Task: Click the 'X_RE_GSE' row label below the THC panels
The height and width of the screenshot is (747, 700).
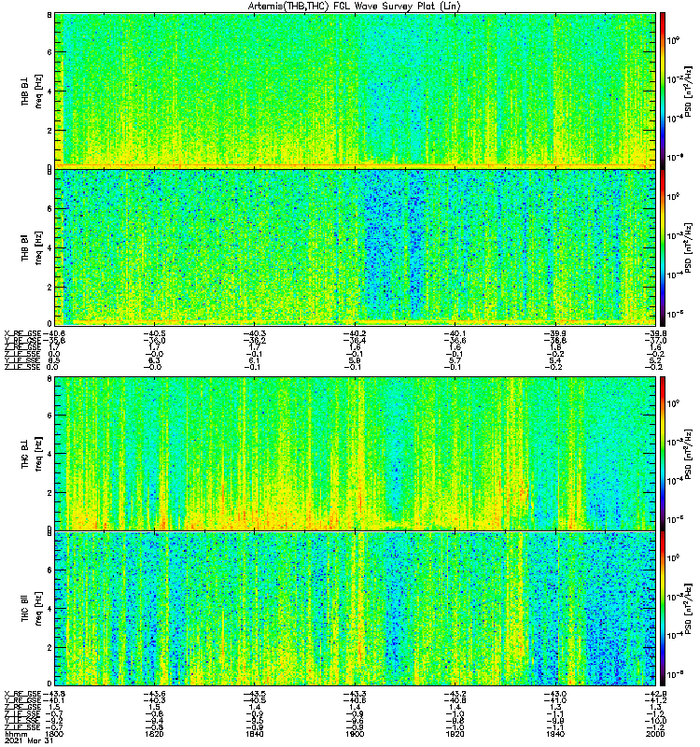Action: click(x=22, y=694)
